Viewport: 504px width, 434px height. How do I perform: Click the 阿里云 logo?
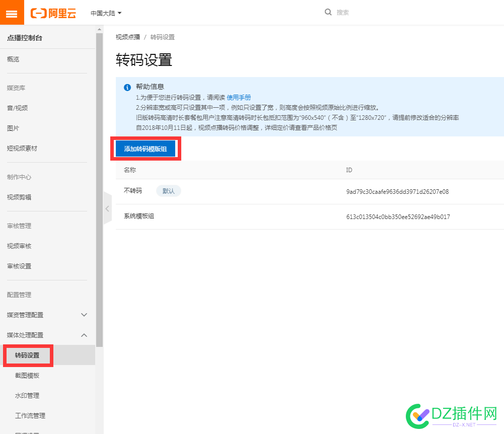[x=53, y=13]
